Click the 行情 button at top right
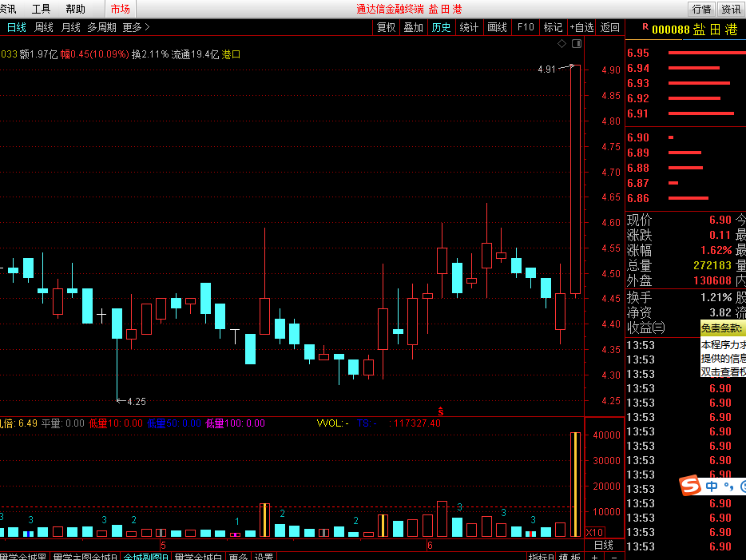The height and width of the screenshot is (560, 746). tap(702, 9)
